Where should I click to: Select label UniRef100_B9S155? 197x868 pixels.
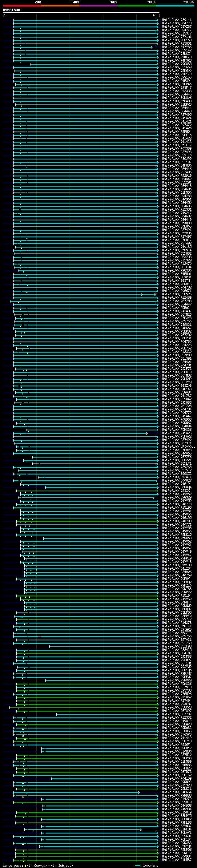coord(177,78)
